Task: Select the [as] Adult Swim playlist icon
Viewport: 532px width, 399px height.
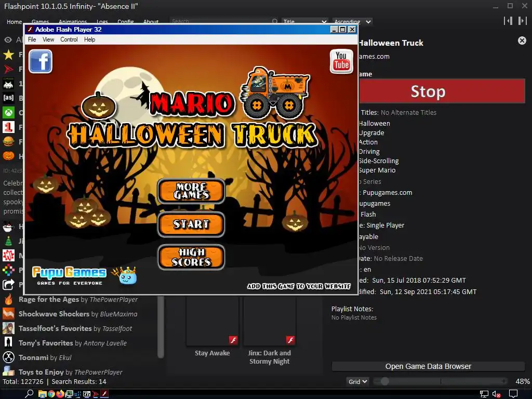Action: pos(8,98)
